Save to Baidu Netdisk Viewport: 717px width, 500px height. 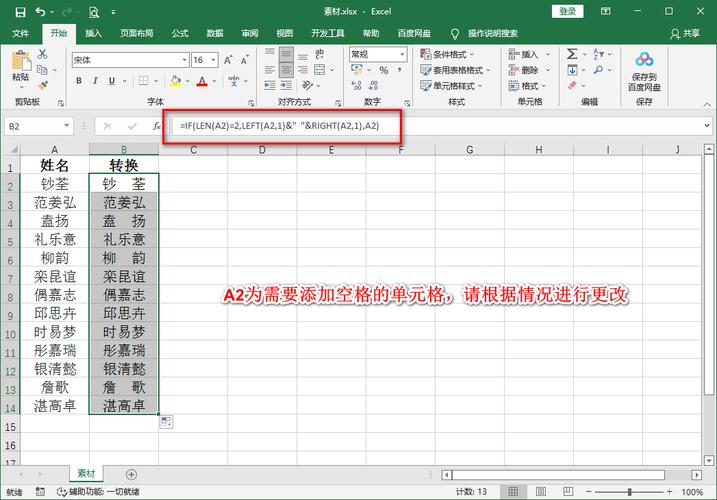[644, 71]
